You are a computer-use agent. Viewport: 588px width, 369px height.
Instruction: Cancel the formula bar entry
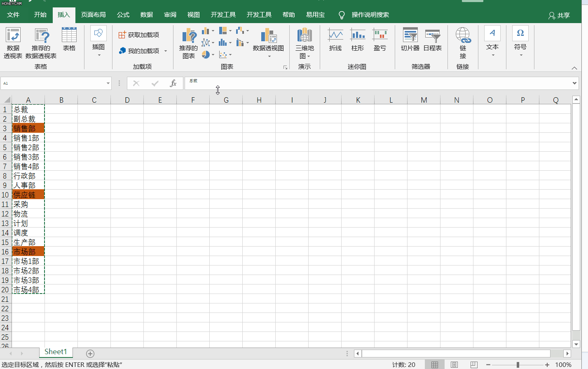pyautogui.click(x=136, y=83)
